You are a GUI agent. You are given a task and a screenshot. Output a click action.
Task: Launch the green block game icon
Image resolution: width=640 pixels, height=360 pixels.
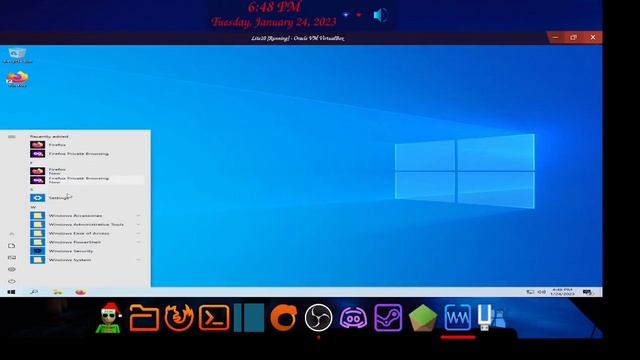(423, 318)
